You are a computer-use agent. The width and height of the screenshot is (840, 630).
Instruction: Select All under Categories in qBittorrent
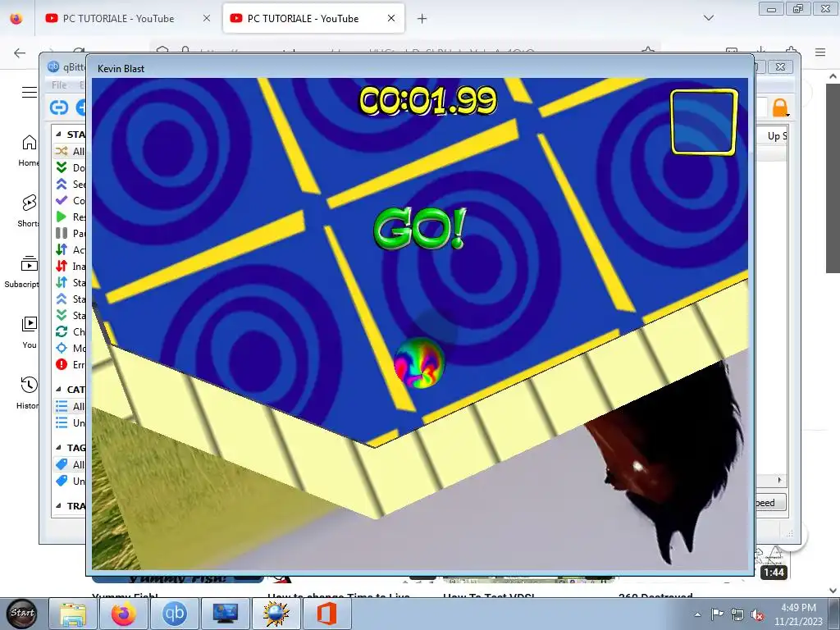[70, 407]
